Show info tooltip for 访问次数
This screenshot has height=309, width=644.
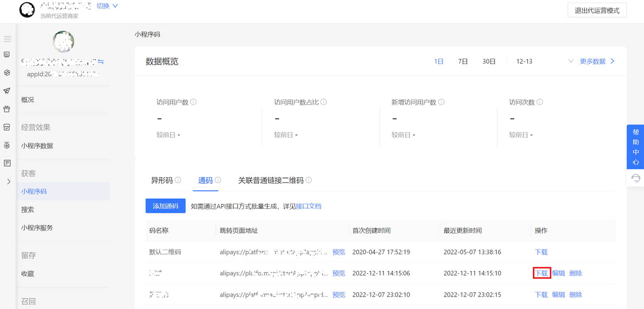pyautogui.click(x=540, y=102)
